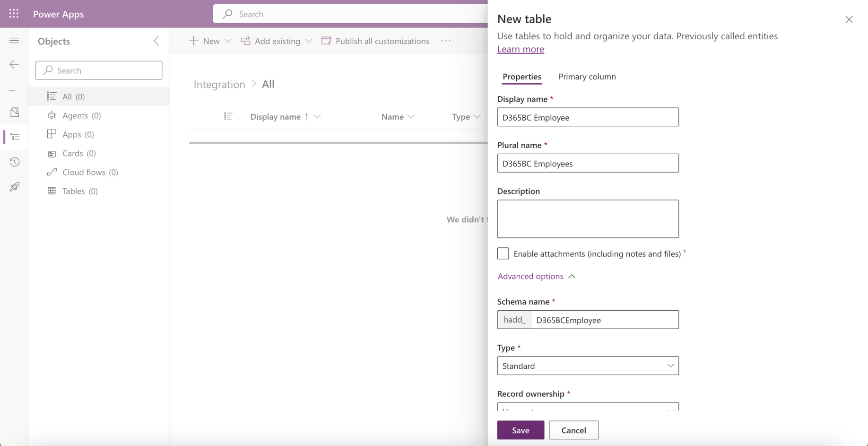Screen dimensions: 868x446
Task: Click the Cancel button
Action: [573, 430]
